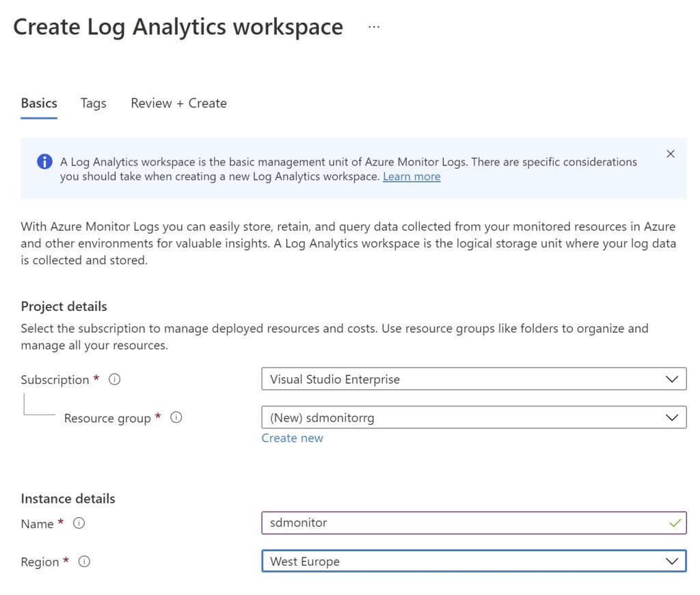
Task: Click the Instance details heading
Action: [x=68, y=499]
